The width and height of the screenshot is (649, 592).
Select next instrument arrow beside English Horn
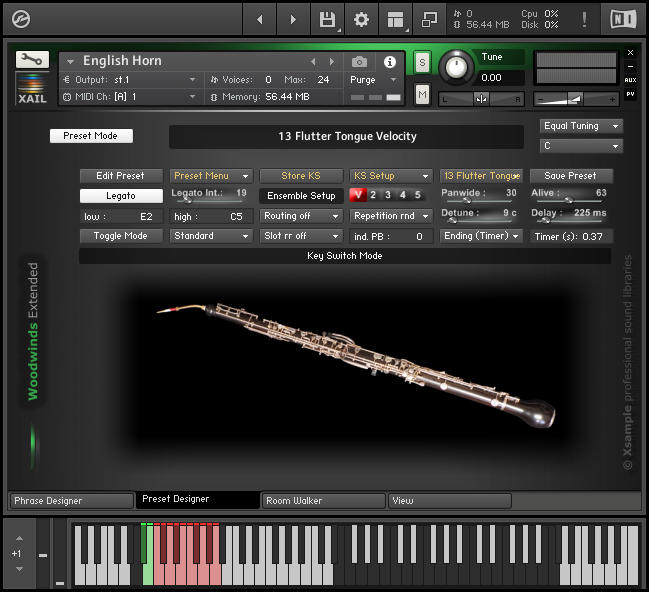click(332, 62)
